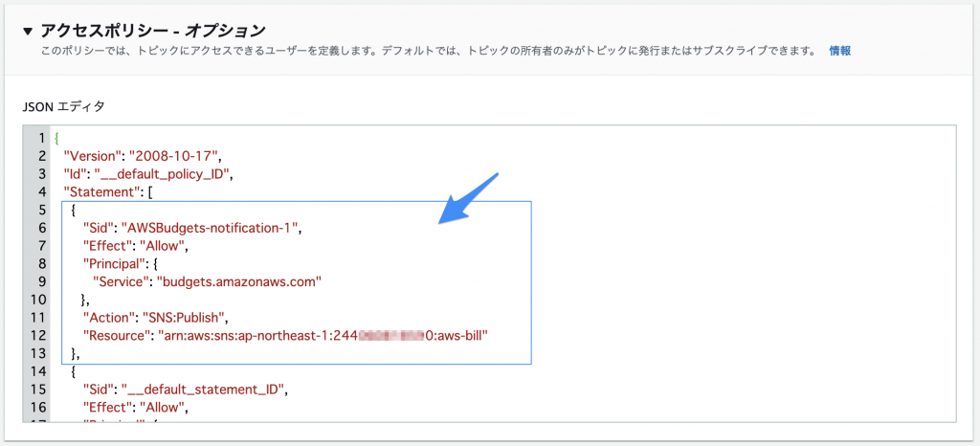The width and height of the screenshot is (980, 446).
Task: Click the "budgets.amazonaws.com" Service line
Action: tap(207, 281)
